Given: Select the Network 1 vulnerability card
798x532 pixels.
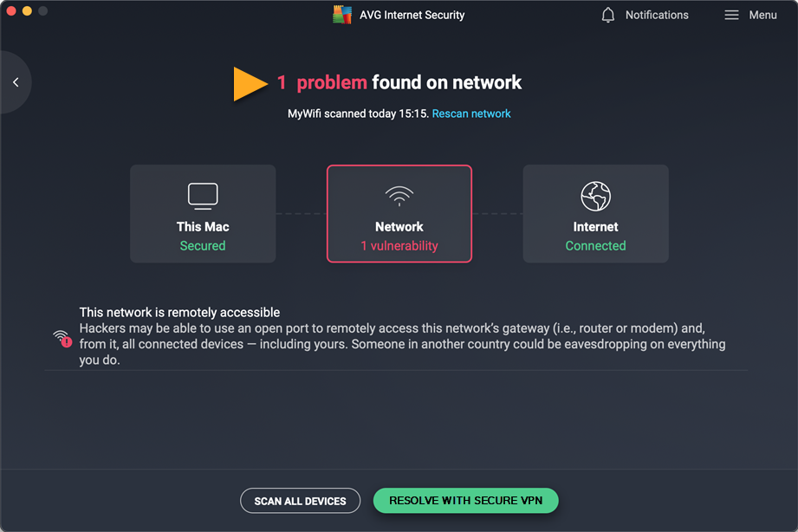Looking at the screenshot, I should pyautogui.click(x=399, y=214).
